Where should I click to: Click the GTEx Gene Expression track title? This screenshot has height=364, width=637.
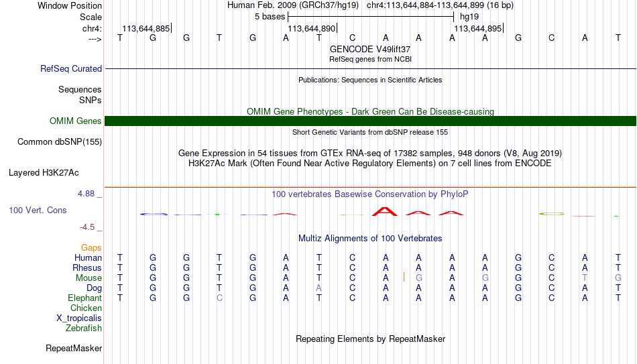click(x=370, y=153)
